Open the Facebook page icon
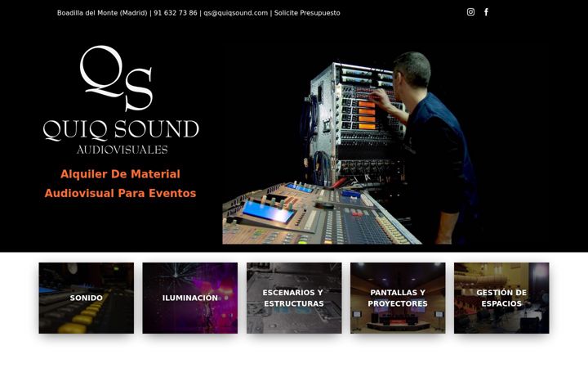This screenshot has width=588, height=368. pyautogui.click(x=486, y=12)
